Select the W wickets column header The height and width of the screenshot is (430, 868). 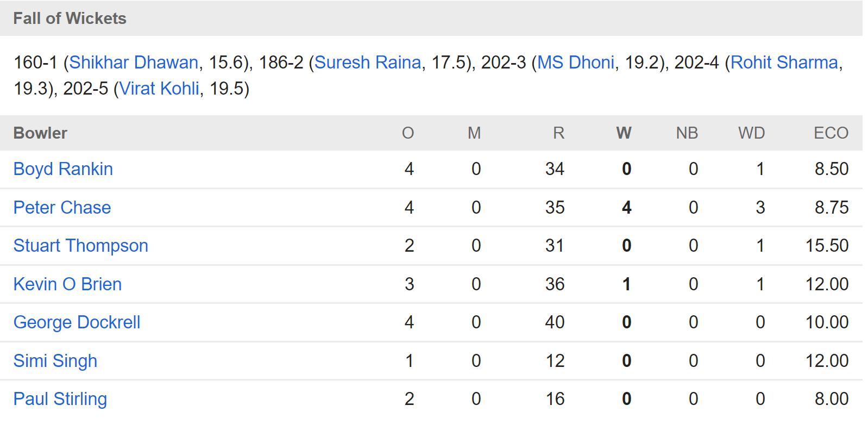click(624, 133)
